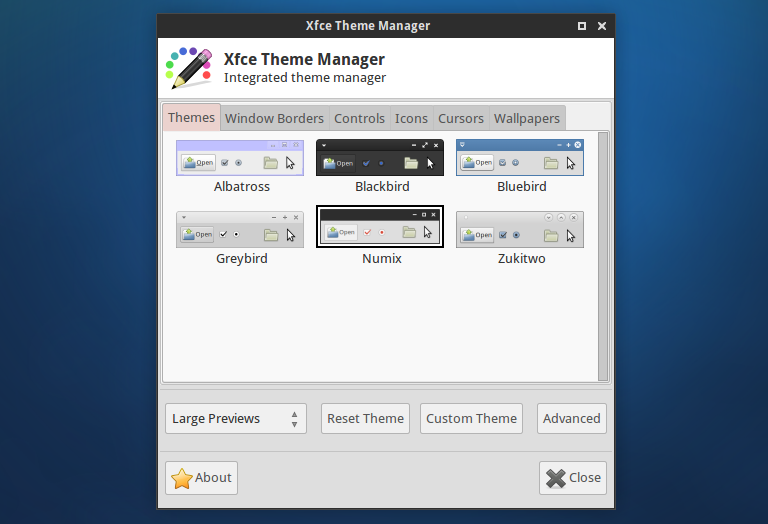Select the Numix theme preview
768x524 pixels.
pos(380,226)
